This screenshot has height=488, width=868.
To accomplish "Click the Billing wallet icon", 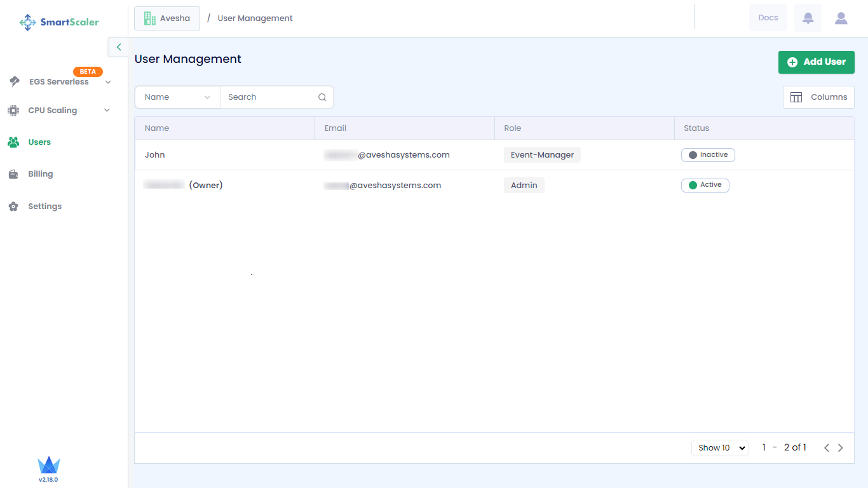I will [13, 174].
